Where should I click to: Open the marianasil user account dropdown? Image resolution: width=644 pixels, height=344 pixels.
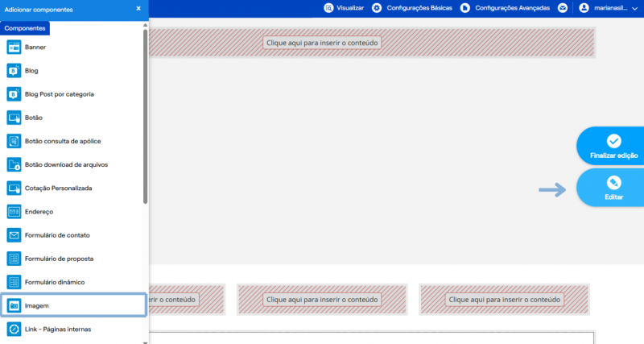pos(611,8)
